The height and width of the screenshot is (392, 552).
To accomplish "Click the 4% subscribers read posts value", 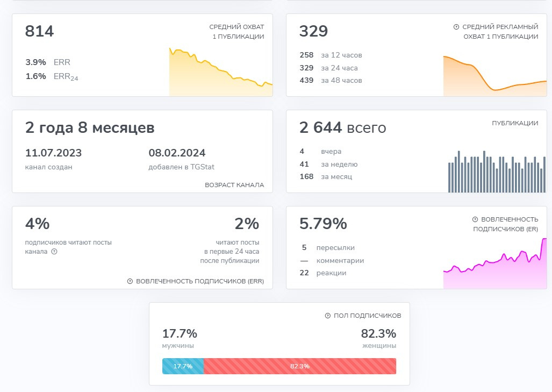I will click(x=37, y=224).
